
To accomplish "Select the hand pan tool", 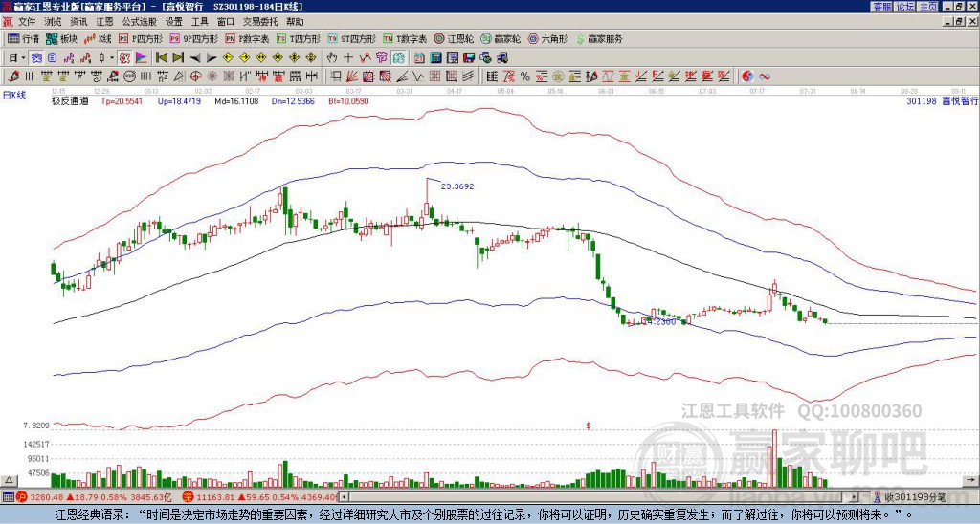I will [332, 58].
